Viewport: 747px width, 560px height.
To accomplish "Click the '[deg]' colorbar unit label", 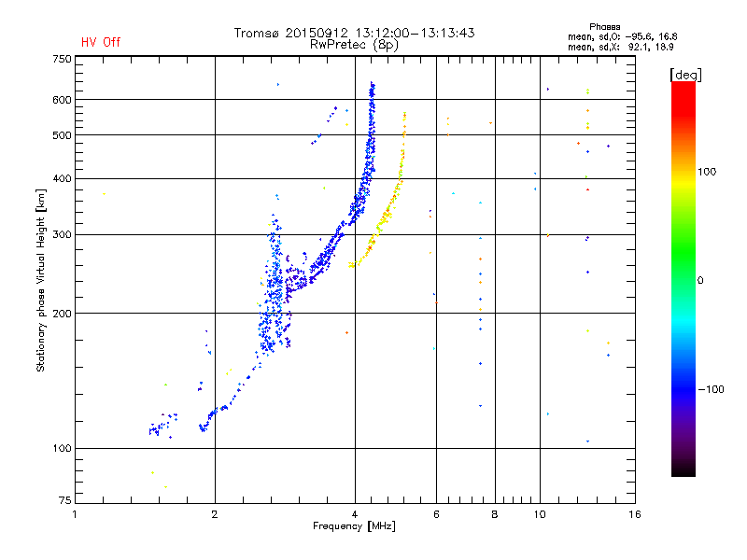I will (685, 75).
